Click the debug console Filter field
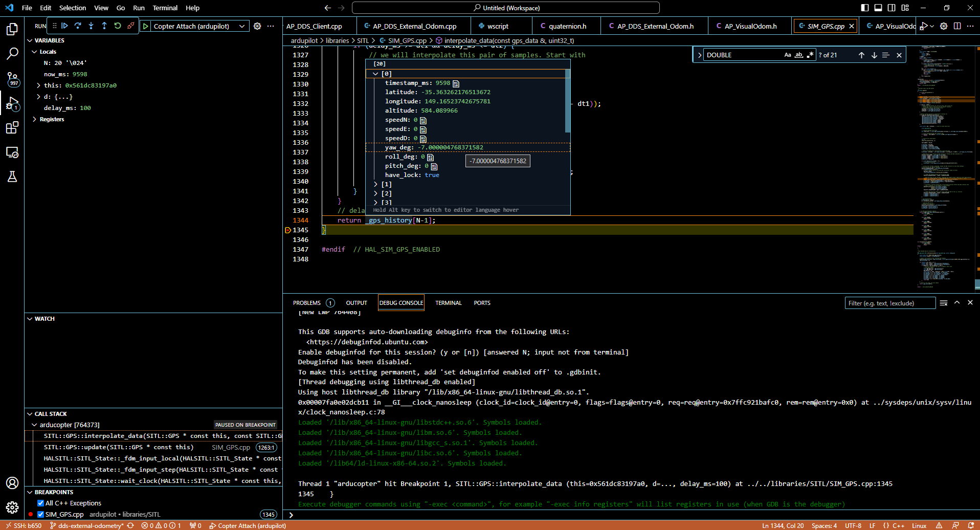This screenshot has height=530, width=980. point(890,303)
